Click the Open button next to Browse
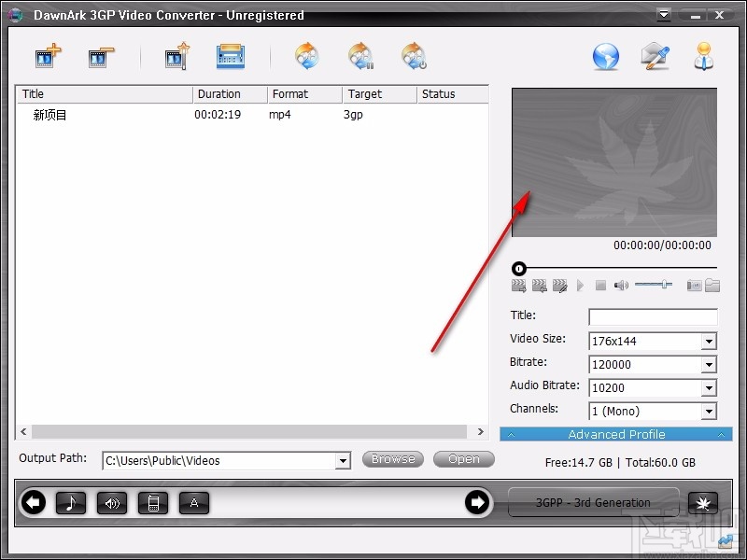 [464, 458]
